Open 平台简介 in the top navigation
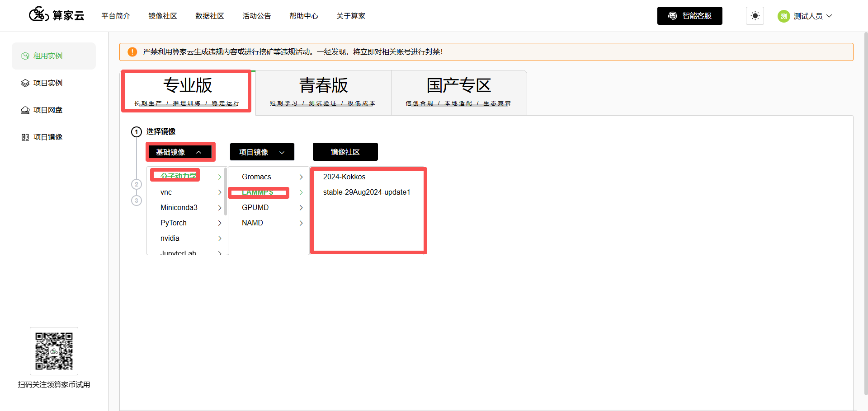 tap(116, 16)
